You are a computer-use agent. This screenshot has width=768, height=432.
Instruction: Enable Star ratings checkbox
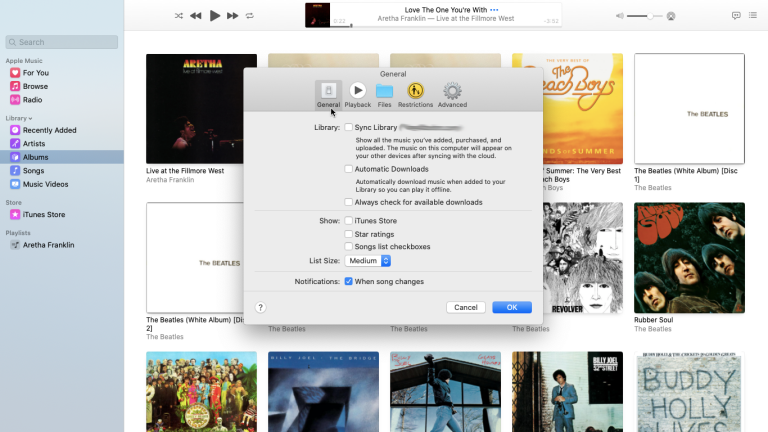(348, 234)
